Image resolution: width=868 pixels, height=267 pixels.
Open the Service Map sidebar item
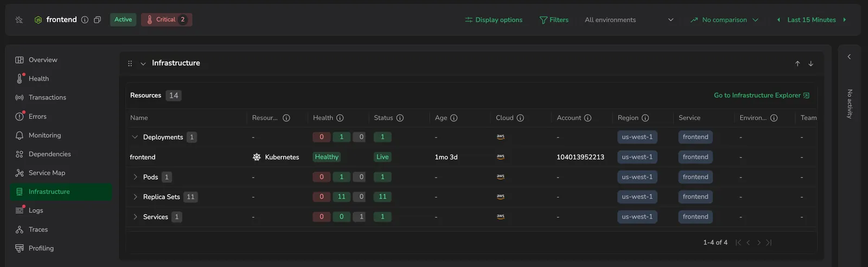coord(61,173)
